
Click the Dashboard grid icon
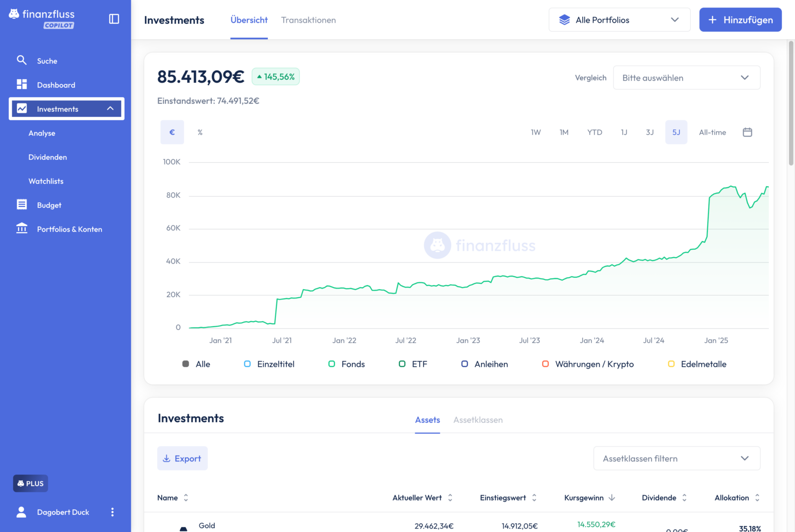pos(22,84)
